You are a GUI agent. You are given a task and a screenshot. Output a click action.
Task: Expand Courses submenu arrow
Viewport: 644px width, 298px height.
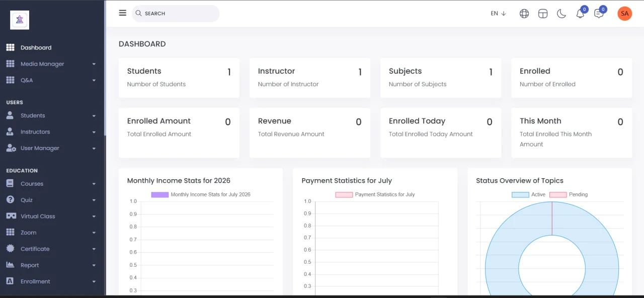click(x=94, y=184)
